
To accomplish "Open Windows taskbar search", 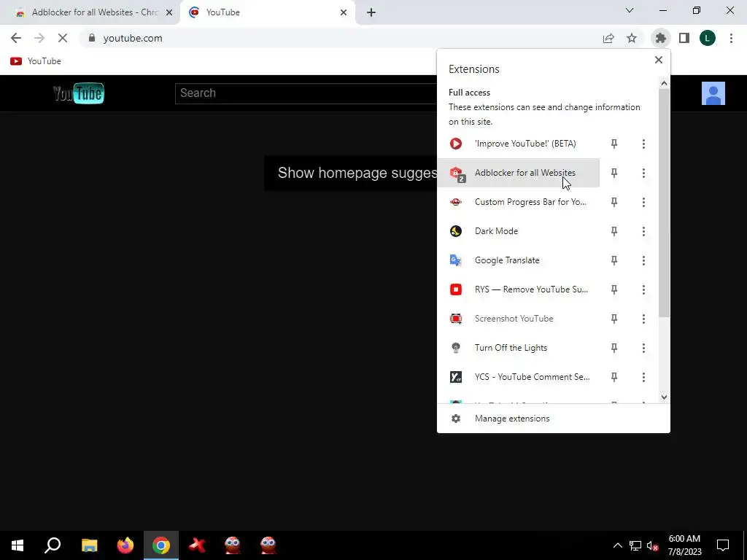I will [53, 545].
